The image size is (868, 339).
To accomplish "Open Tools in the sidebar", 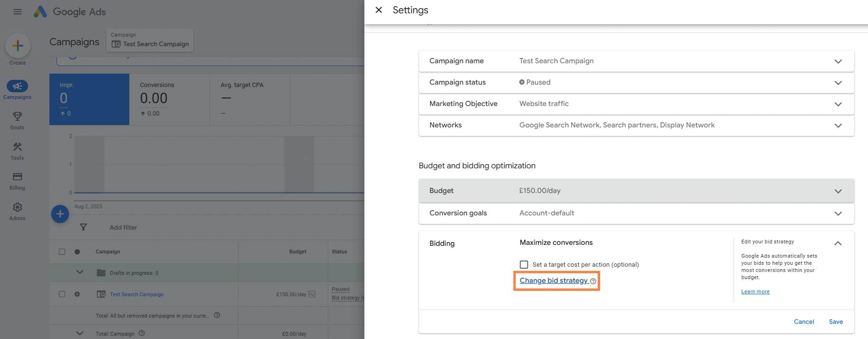I will (17, 151).
